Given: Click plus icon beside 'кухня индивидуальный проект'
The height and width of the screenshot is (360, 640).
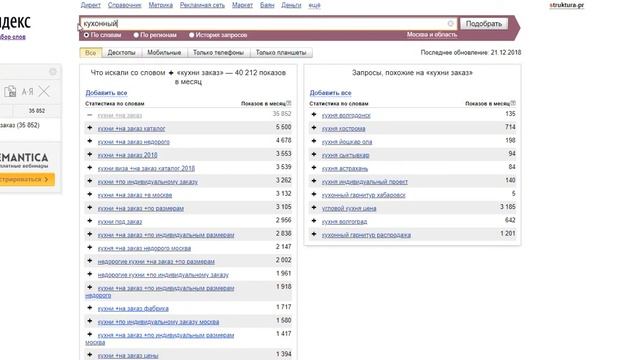Looking at the screenshot, I should point(314,181).
